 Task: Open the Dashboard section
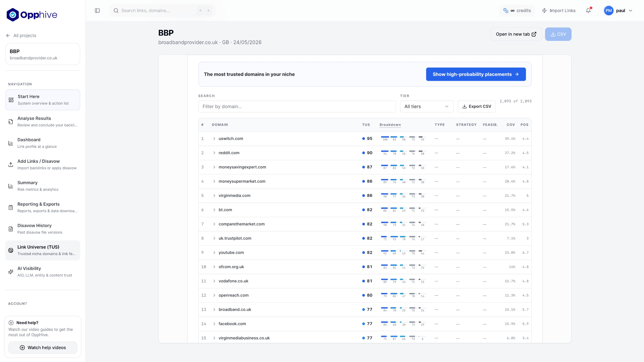(x=43, y=143)
